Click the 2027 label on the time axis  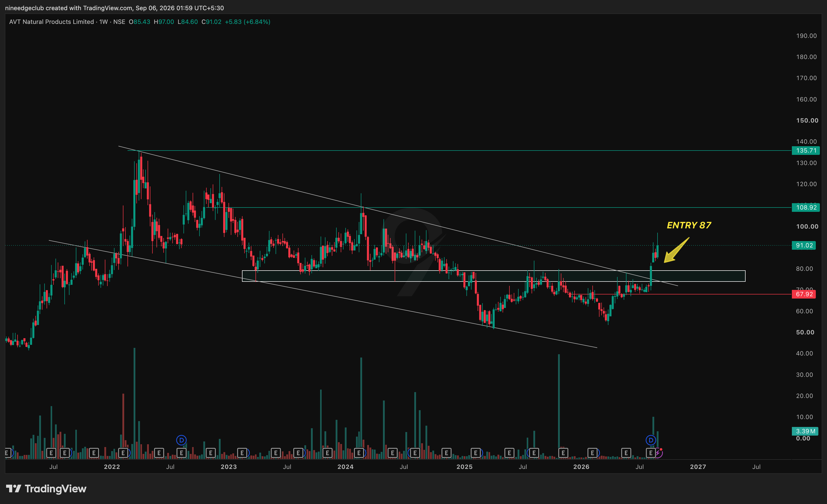pos(698,467)
